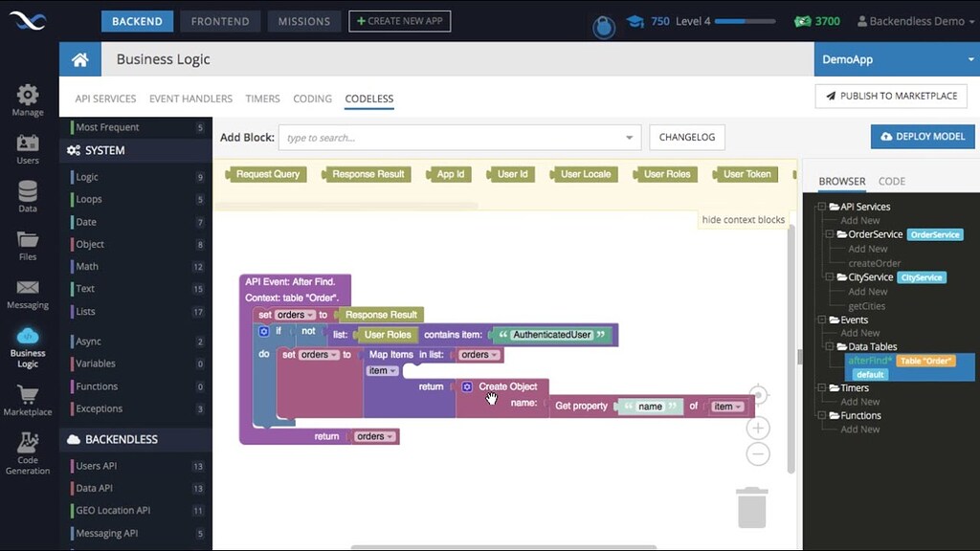Screen dimensions: 980x551
Task: Open the EVENT HANDLERS tab
Action: point(190,99)
